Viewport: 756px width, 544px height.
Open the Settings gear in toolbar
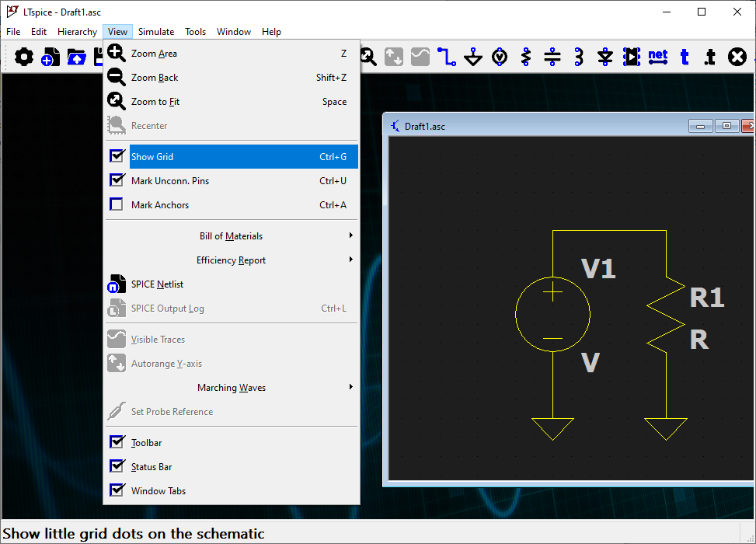pyautogui.click(x=23, y=58)
